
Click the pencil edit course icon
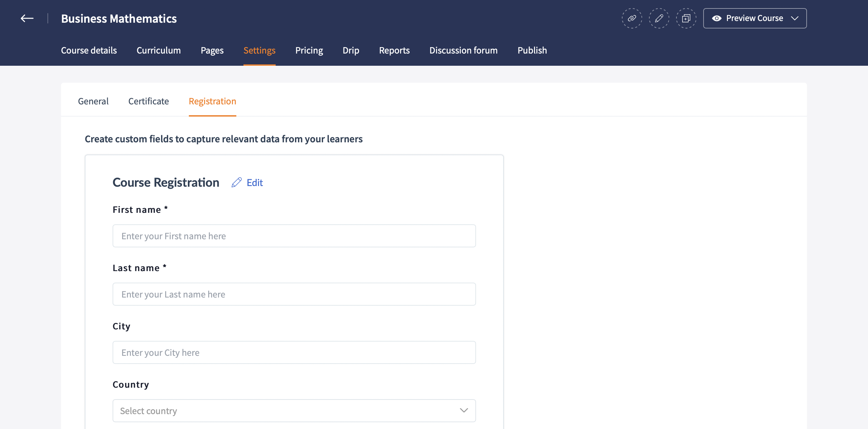click(x=659, y=18)
